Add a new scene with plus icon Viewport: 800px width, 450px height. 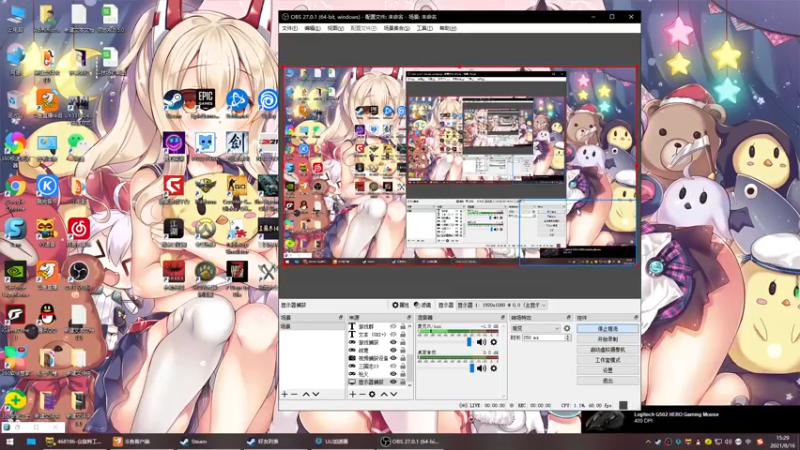click(285, 394)
